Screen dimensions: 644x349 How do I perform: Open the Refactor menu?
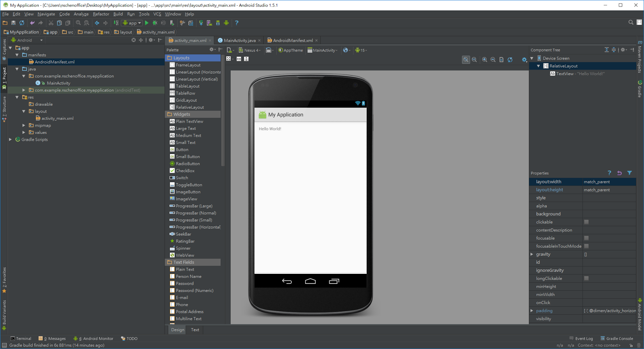101,14
